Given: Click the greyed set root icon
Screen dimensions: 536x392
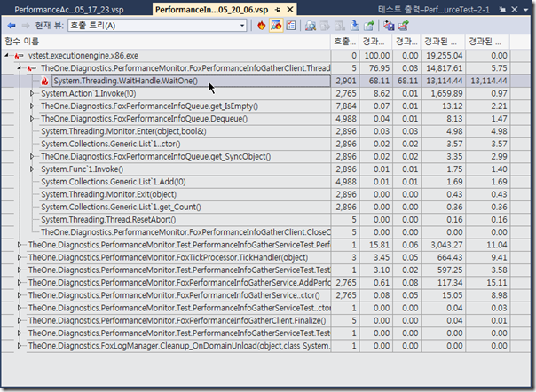Looking at the screenshot, I should (x=325, y=26).
